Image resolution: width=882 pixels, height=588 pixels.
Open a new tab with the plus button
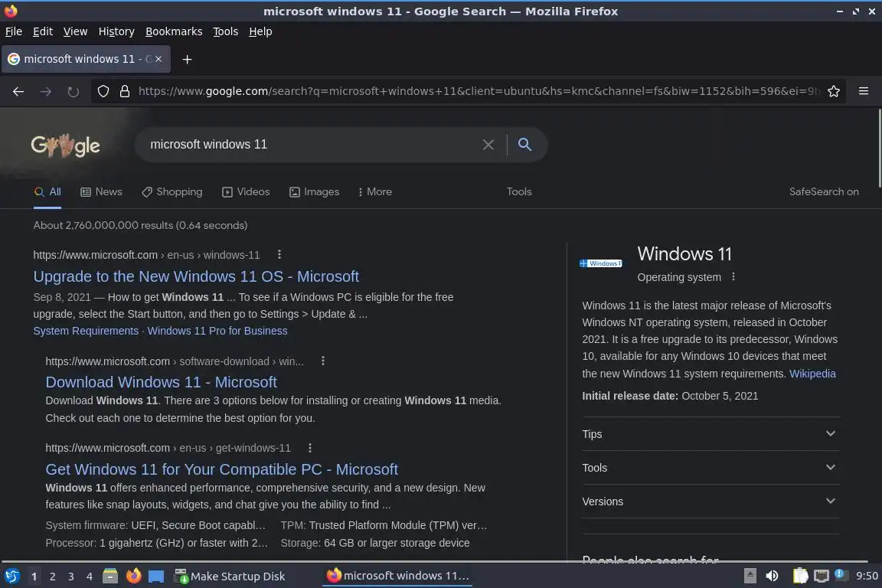pos(188,59)
